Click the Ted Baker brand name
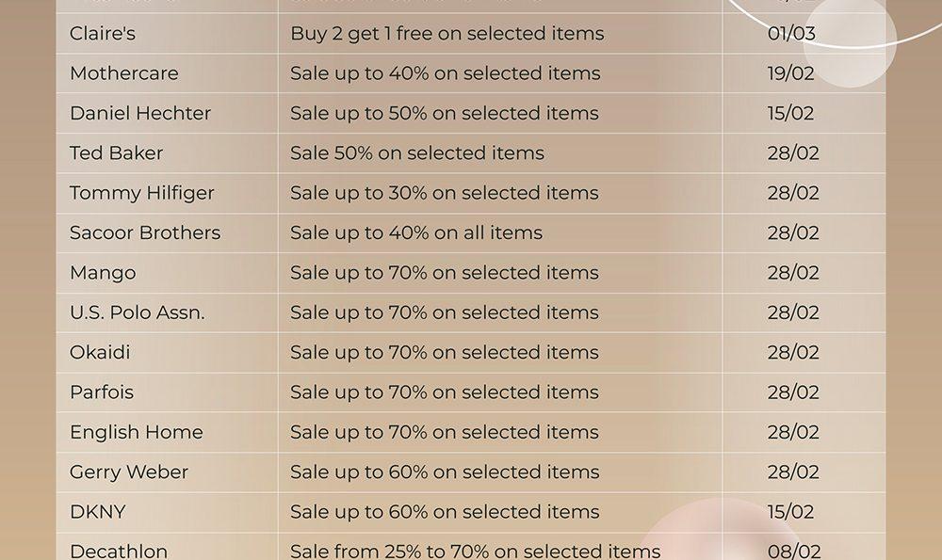This screenshot has width=942, height=560. point(117,153)
